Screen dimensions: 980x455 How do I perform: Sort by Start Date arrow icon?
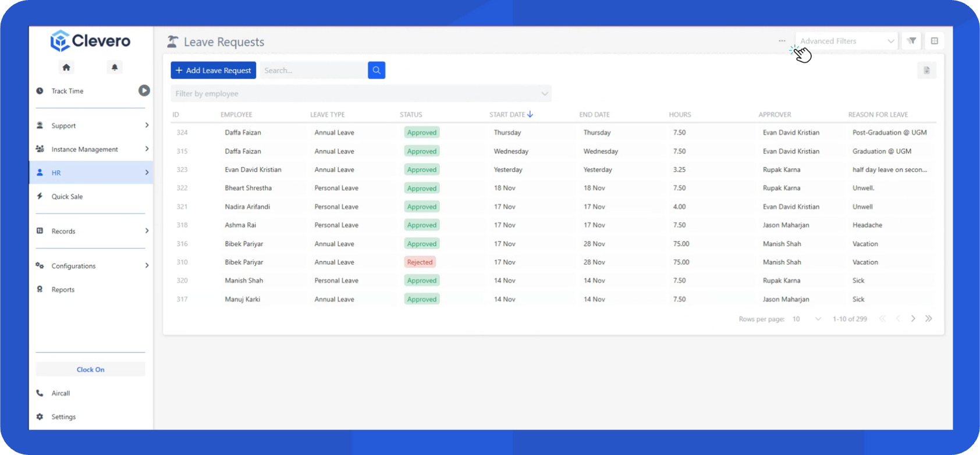(x=530, y=115)
